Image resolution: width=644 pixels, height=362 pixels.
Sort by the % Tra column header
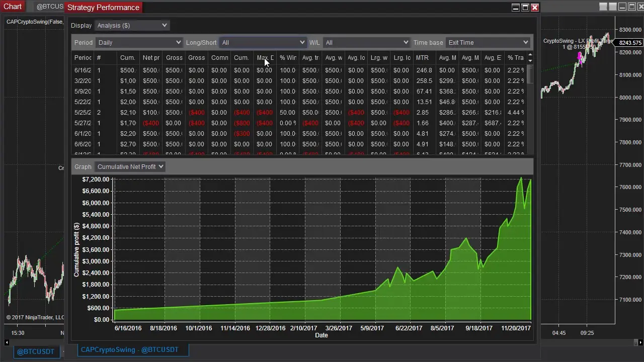coord(516,58)
